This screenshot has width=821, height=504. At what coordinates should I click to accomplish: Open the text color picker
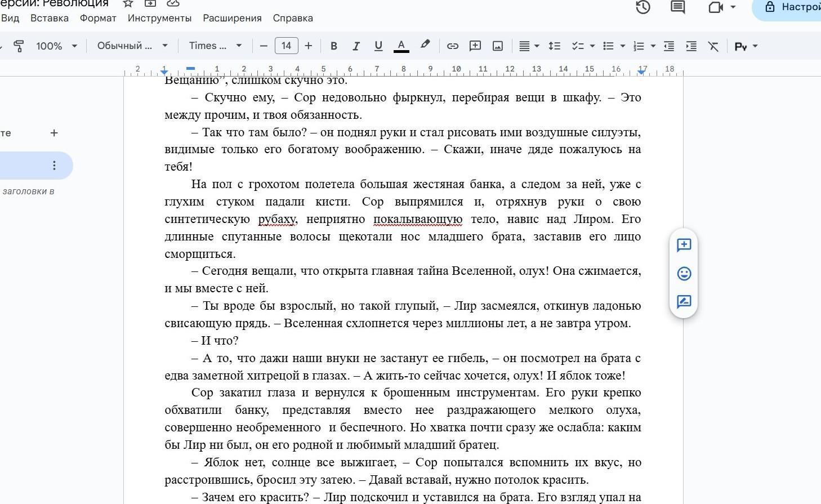click(x=401, y=46)
